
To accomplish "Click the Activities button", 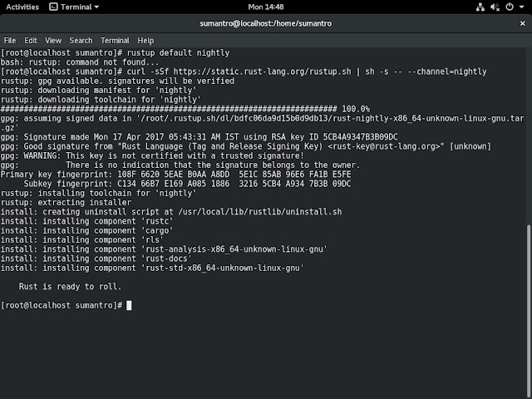I will point(22,7).
